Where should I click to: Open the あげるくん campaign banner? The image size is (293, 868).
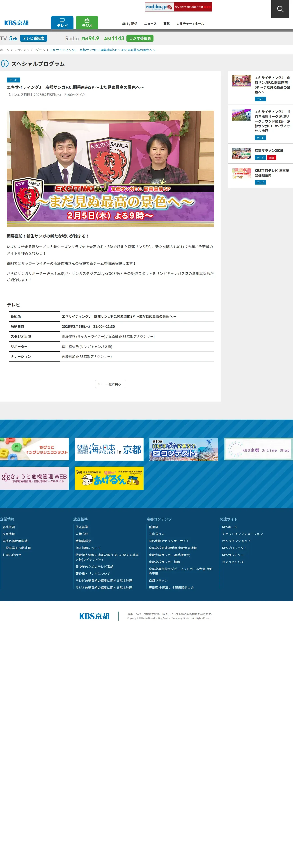tap(109, 478)
